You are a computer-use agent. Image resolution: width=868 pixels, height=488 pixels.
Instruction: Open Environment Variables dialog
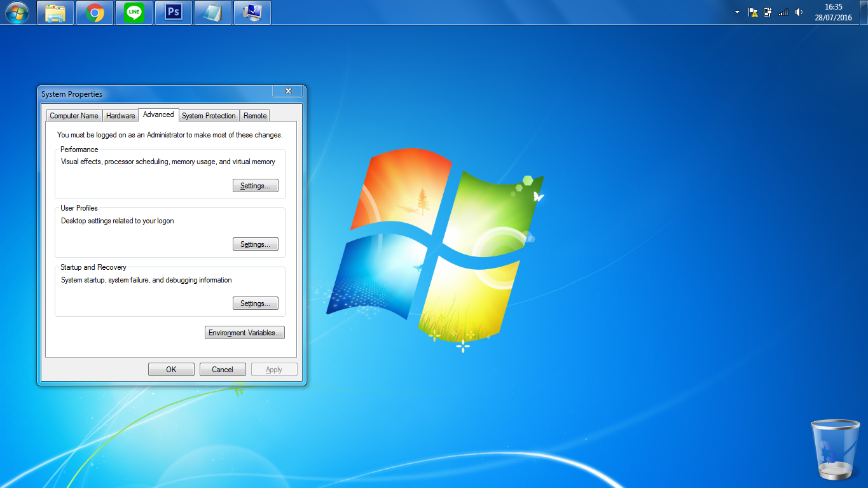245,333
